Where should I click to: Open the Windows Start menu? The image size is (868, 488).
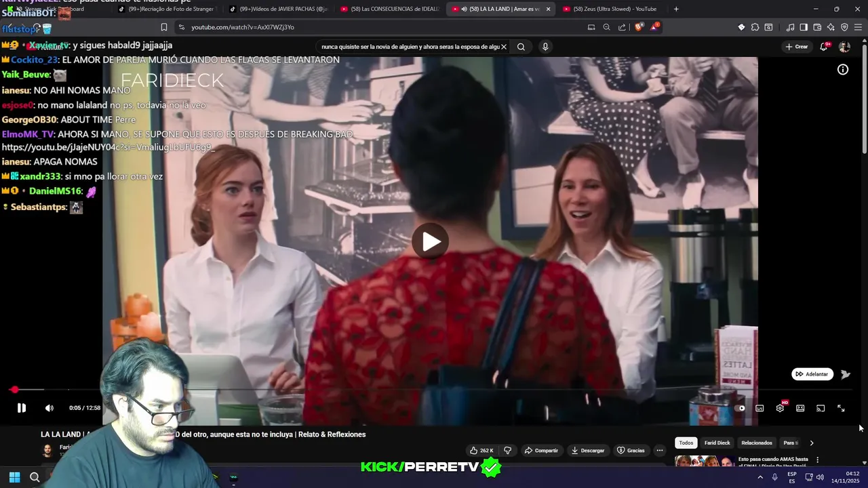(14, 477)
